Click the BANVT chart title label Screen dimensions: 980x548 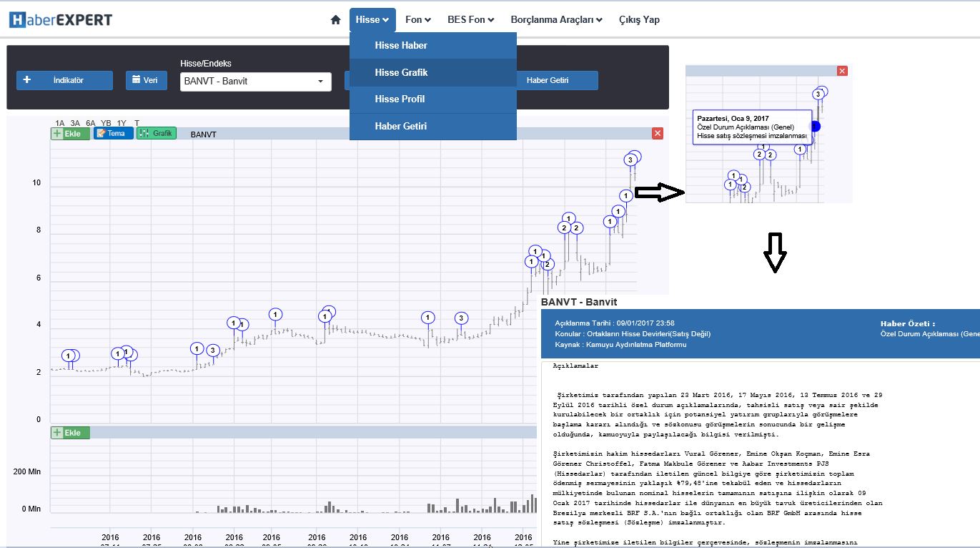click(204, 134)
